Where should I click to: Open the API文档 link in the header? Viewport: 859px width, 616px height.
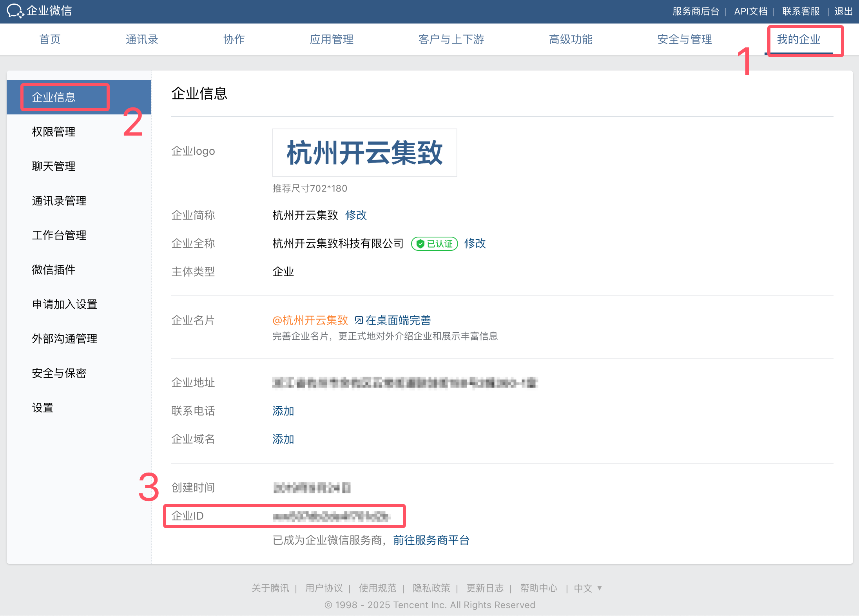click(750, 11)
